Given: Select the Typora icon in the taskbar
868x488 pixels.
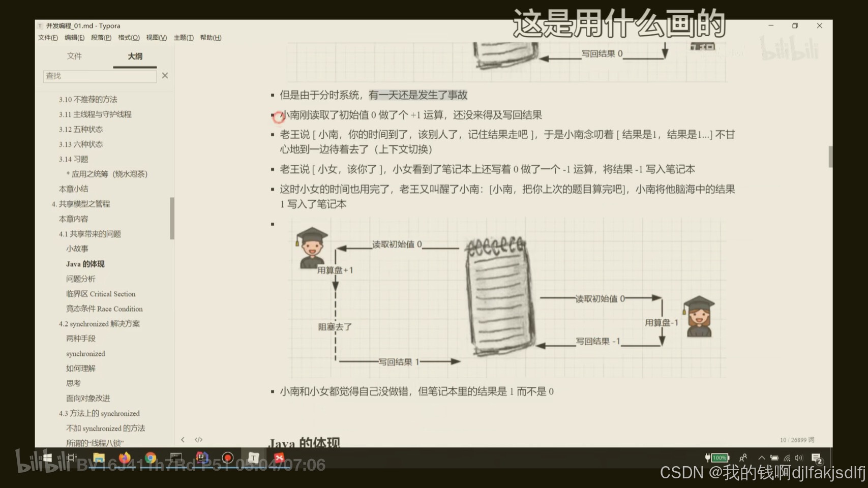Looking at the screenshot, I should tap(254, 457).
